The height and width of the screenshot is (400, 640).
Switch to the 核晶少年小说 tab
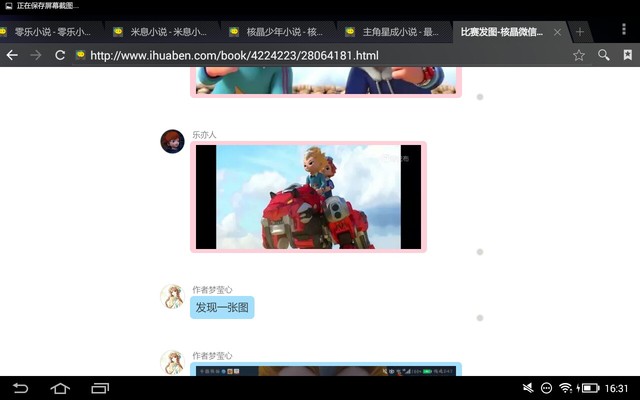(278, 32)
